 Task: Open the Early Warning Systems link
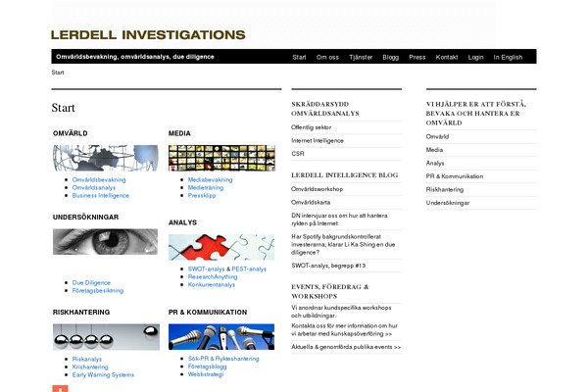103,374
